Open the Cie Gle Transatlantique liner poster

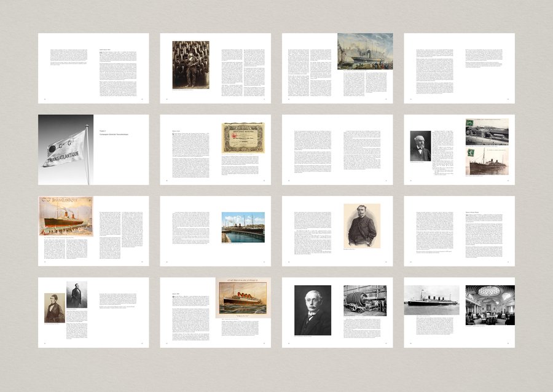click(x=66, y=216)
